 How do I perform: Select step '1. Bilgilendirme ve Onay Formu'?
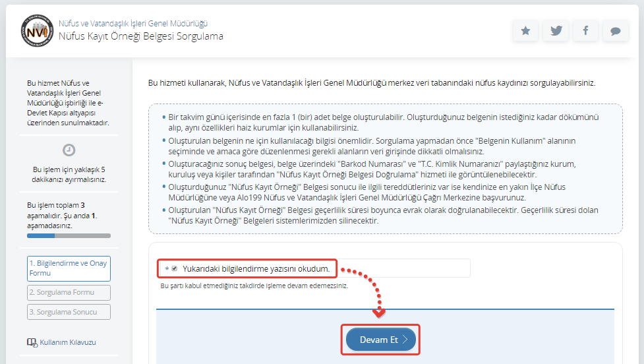point(69,268)
